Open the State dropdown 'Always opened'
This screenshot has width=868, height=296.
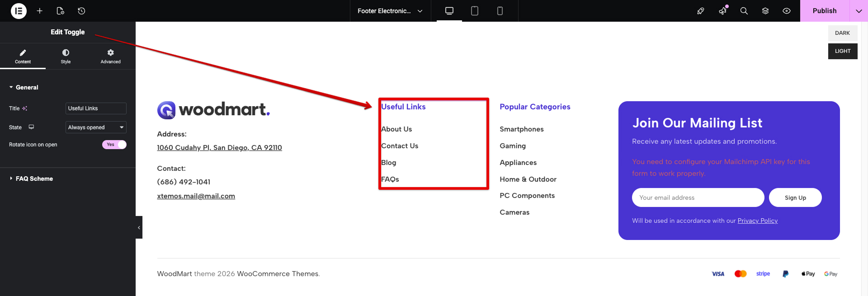96,127
